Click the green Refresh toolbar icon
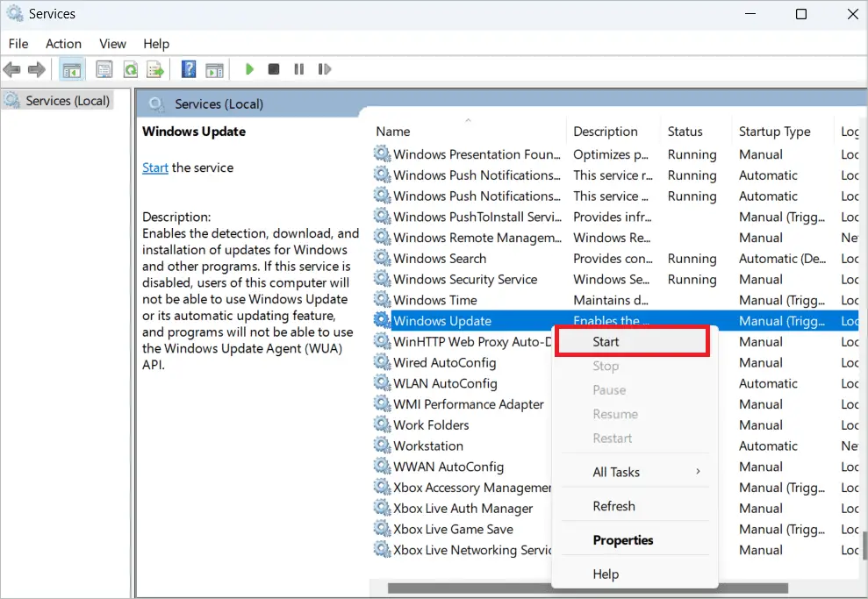The height and width of the screenshot is (599, 868). (131, 69)
